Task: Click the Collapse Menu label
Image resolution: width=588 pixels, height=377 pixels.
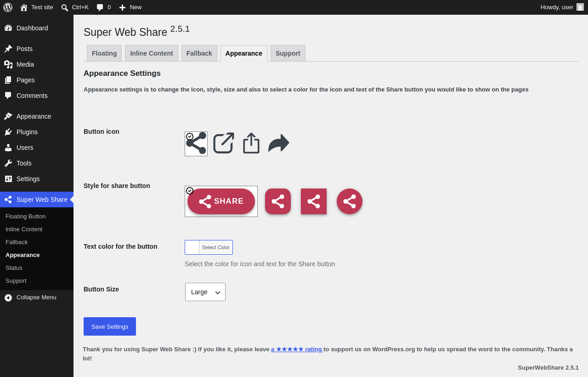Action: tap(36, 297)
